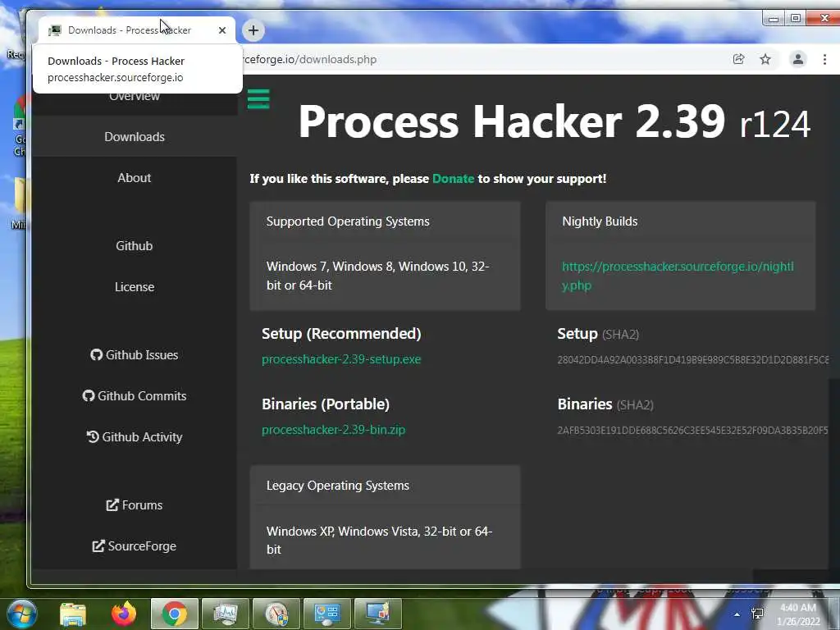The width and height of the screenshot is (840, 630).
Task: Minimize the Chrome window
Action: [x=774, y=19]
